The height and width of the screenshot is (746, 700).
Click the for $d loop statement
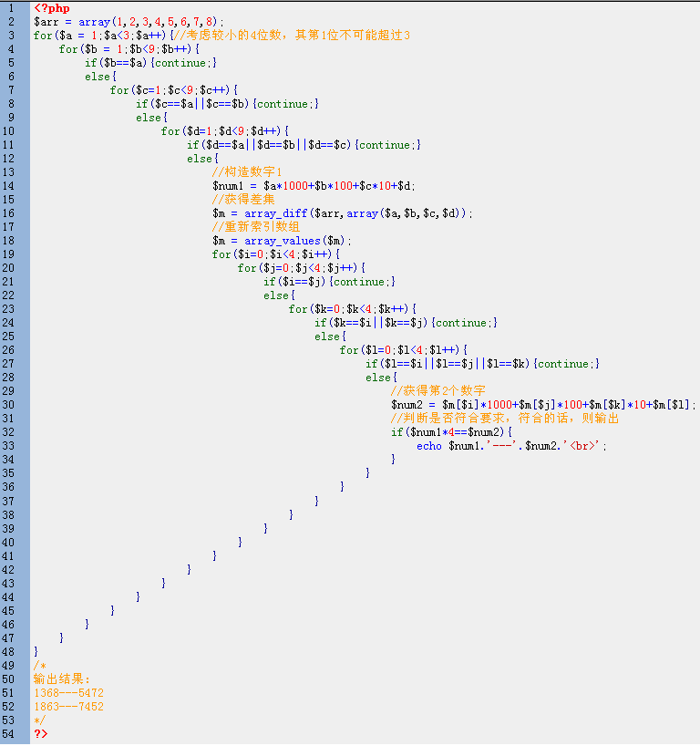[225, 130]
